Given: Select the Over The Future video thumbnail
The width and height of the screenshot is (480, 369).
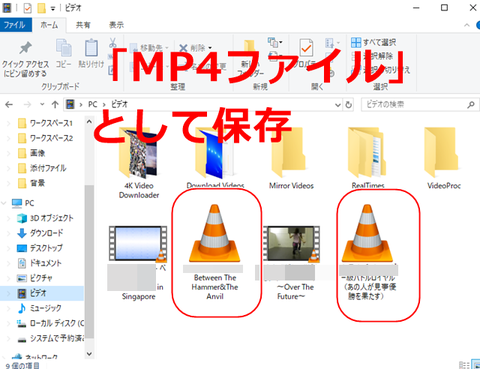Looking at the screenshot, I should tap(291, 243).
